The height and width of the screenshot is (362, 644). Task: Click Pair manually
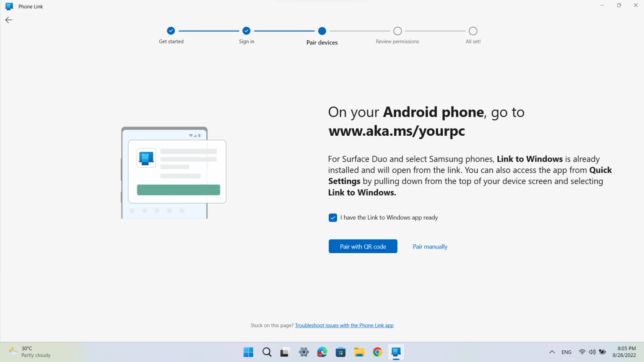point(430,246)
